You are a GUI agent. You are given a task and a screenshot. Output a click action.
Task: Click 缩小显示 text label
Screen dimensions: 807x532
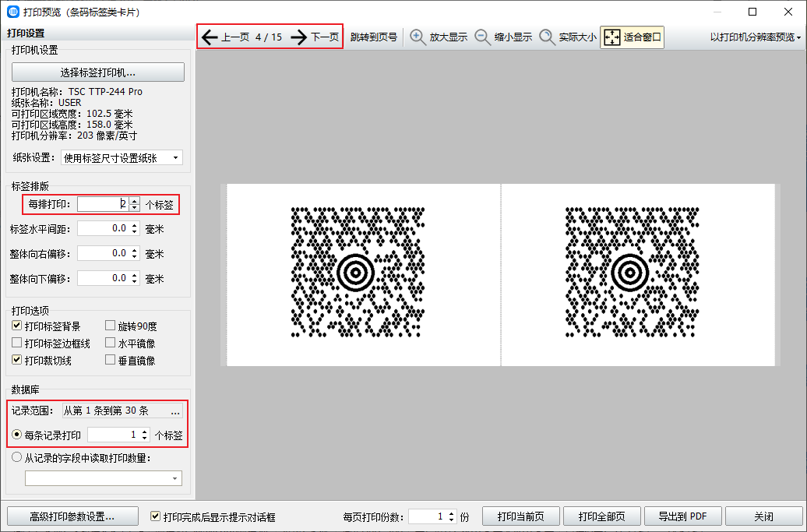(x=513, y=37)
